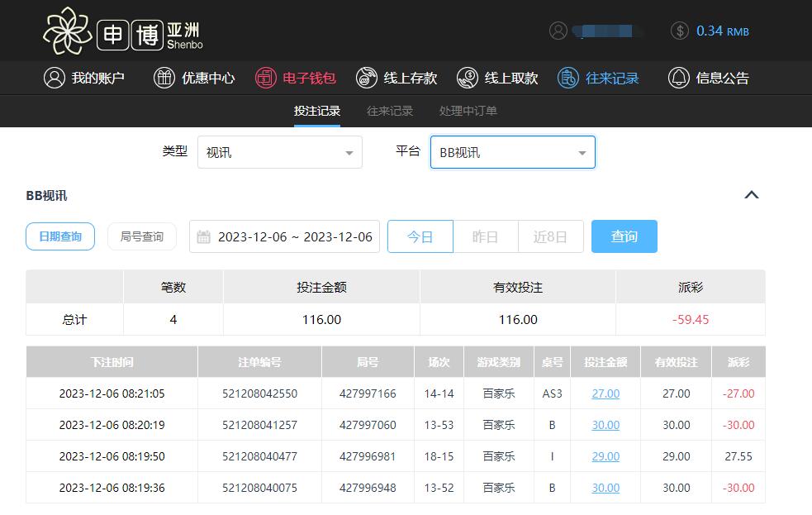The image size is (812, 515).
Task: Click the 游戏类别 column header
Action: point(499,361)
